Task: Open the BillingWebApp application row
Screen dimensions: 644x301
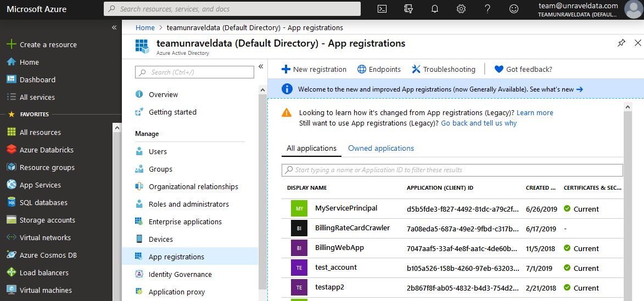Action: pos(452,248)
